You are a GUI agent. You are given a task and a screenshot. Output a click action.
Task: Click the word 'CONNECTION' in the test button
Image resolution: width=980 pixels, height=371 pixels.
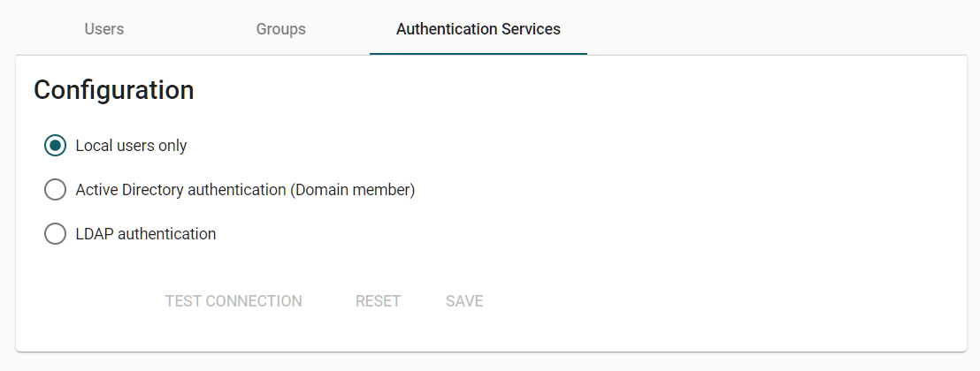coord(253,301)
